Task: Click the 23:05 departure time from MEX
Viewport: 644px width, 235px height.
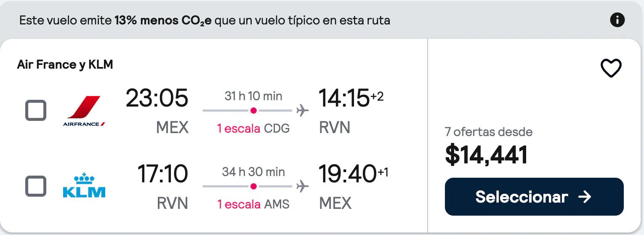Action: tap(157, 98)
